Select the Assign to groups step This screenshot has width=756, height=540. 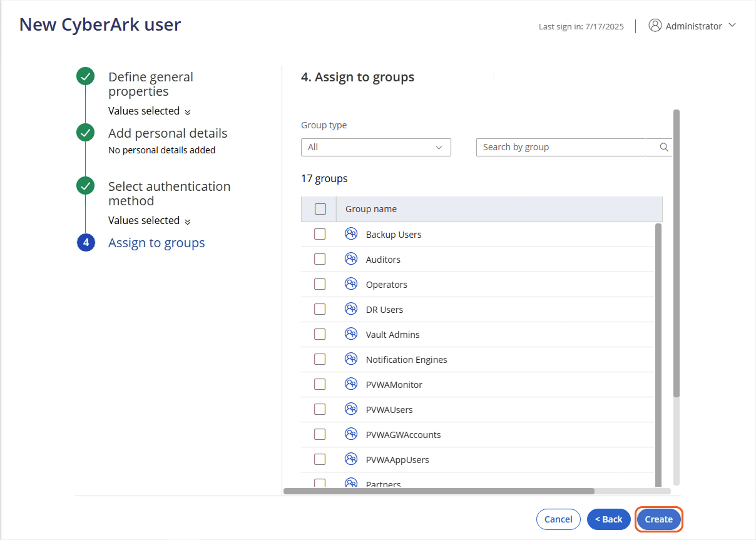click(156, 243)
